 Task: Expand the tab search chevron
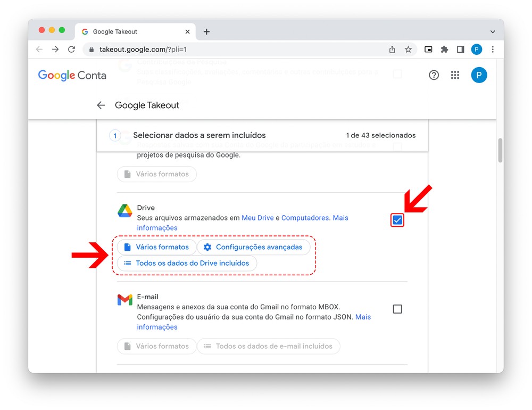pyautogui.click(x=493, y=31)
